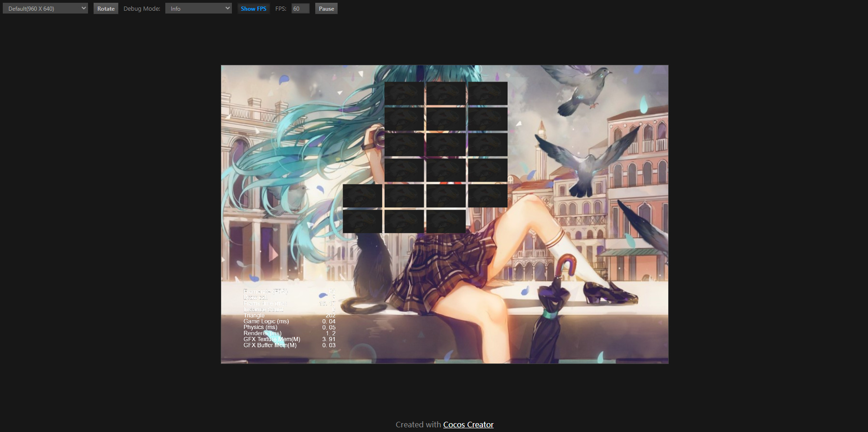Select the "Game Logic (ms)" stats label

point(266,322)
